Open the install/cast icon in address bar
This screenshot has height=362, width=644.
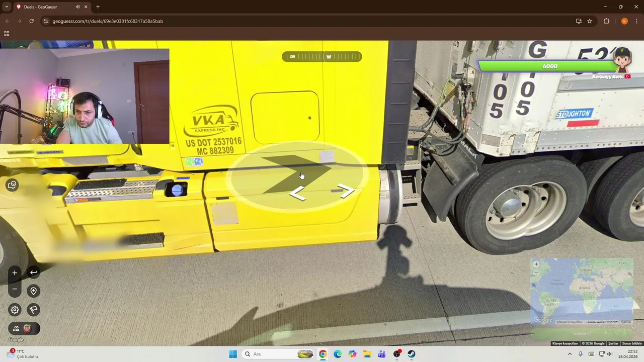579,21
